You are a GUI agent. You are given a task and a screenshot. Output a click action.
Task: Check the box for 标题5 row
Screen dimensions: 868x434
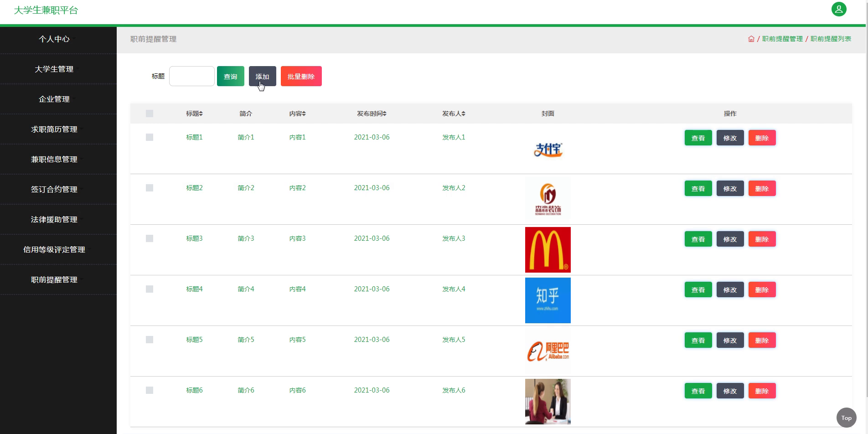point(150,340)
